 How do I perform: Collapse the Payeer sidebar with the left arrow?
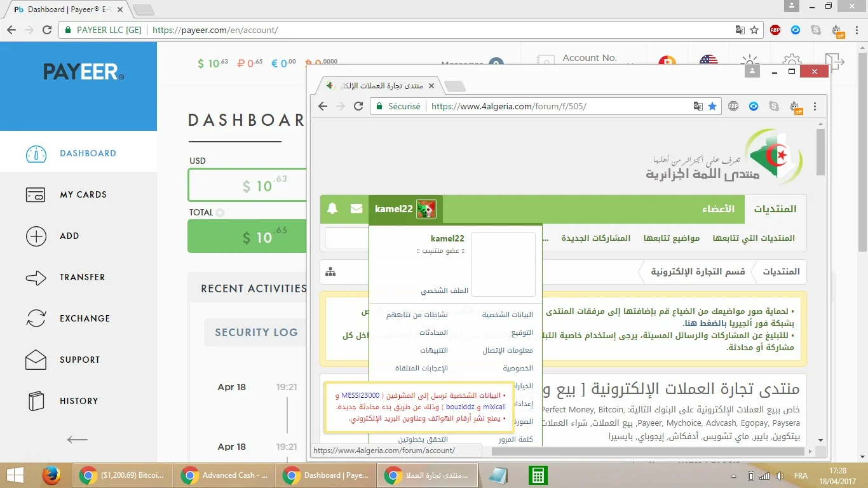(77, 439)
